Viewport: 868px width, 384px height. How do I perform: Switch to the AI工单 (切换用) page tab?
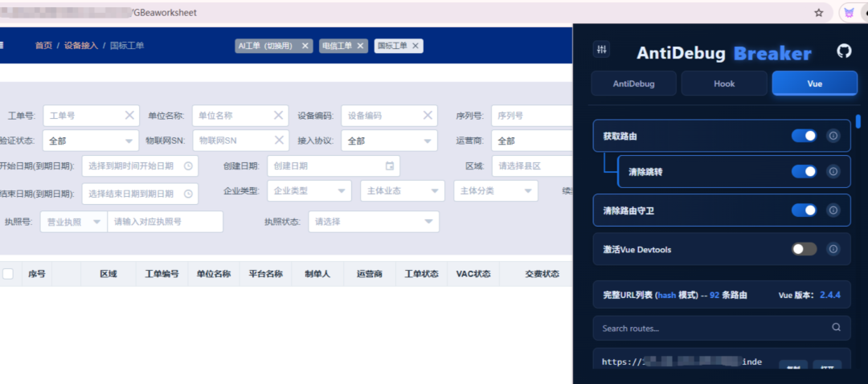pyautogui.click(x=274, y=46)
